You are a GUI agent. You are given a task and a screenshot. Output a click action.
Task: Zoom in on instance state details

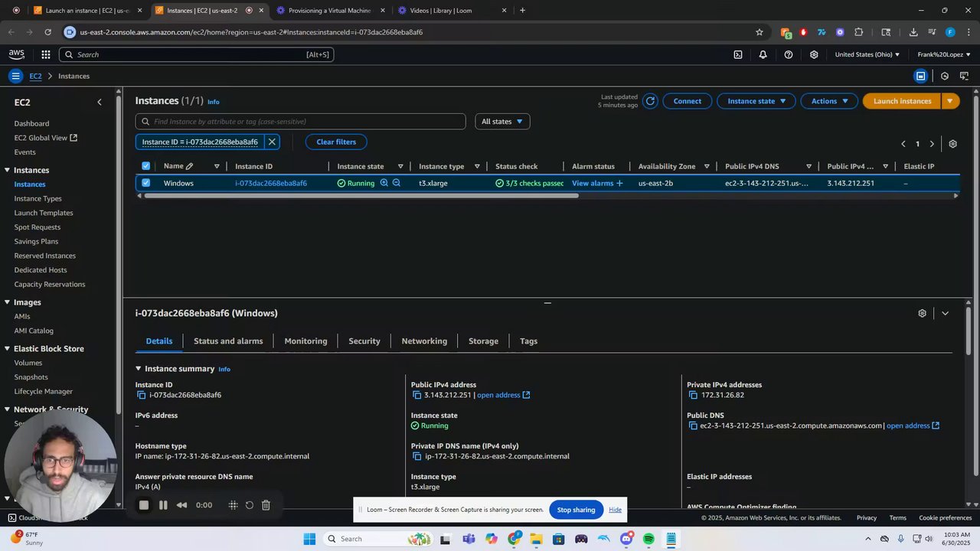(384, 183)
